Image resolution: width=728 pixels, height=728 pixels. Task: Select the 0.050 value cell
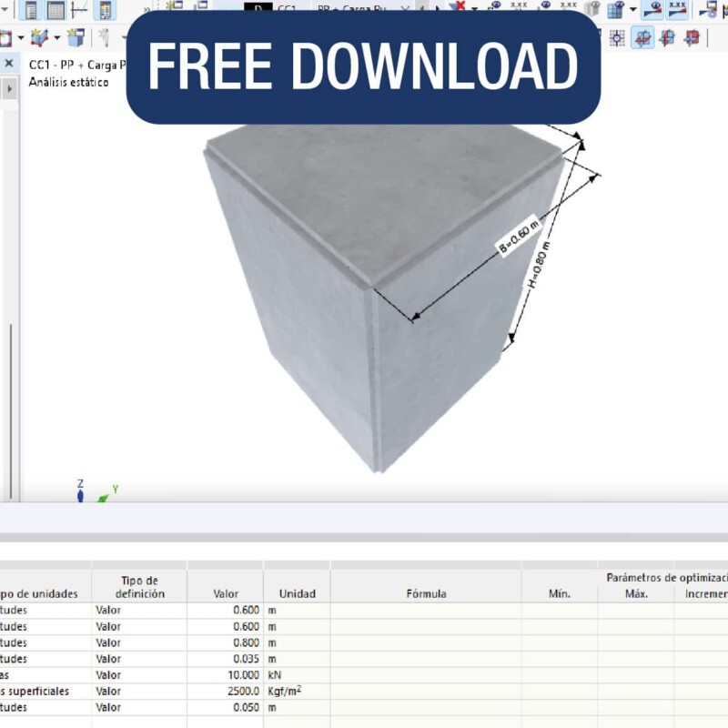225,708
